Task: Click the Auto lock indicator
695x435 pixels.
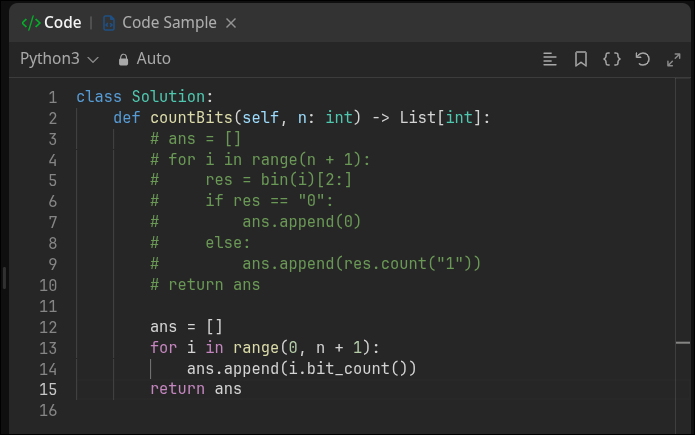Action: tap(144, 59)
